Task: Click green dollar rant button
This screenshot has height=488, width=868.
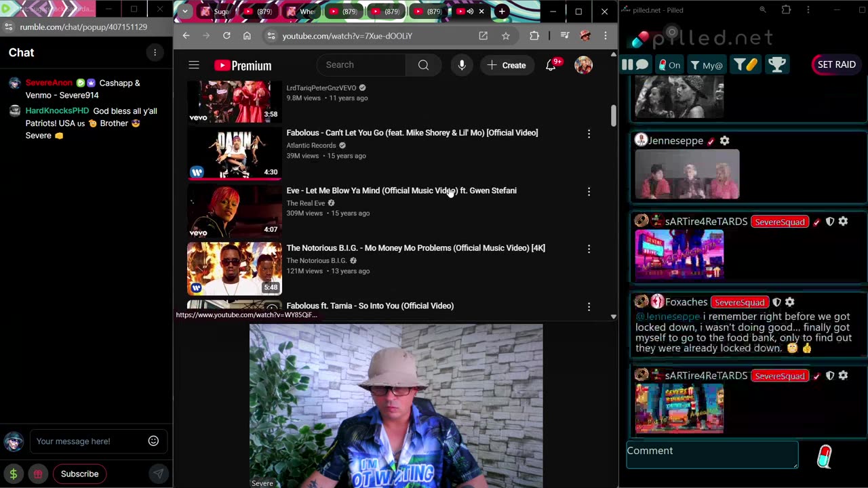Action: tap(13, 474)
